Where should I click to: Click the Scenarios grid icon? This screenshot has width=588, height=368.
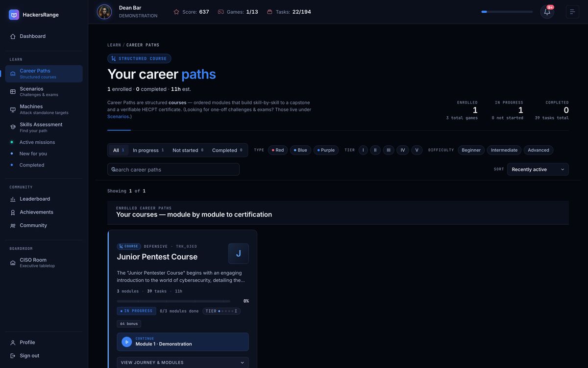tap(13, 91)
